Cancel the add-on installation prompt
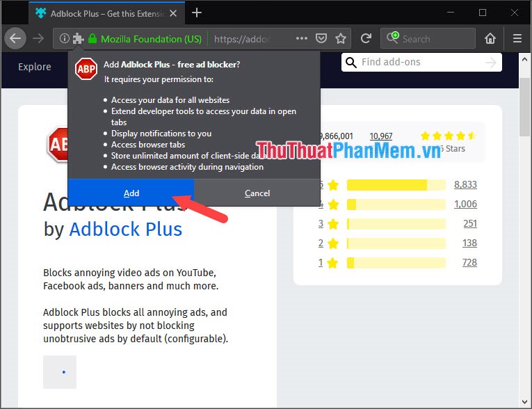Screen dimensions: 532x409 [257, 193]
